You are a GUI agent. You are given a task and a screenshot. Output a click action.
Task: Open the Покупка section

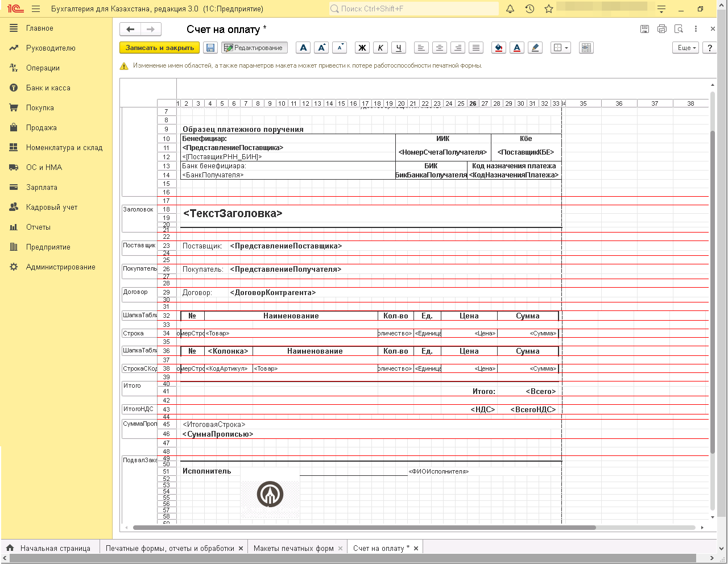(40, 107)
